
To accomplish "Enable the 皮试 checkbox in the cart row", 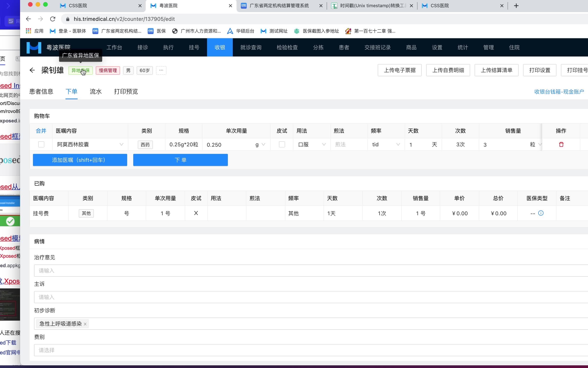I will [x=282, y=145].
